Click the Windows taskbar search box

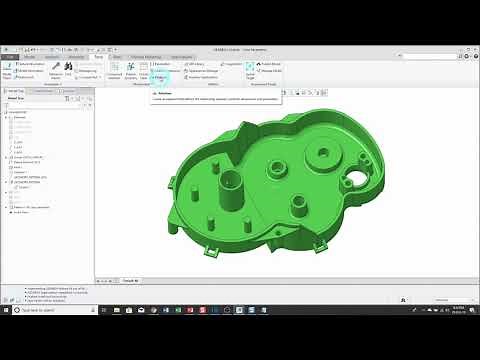55,310
